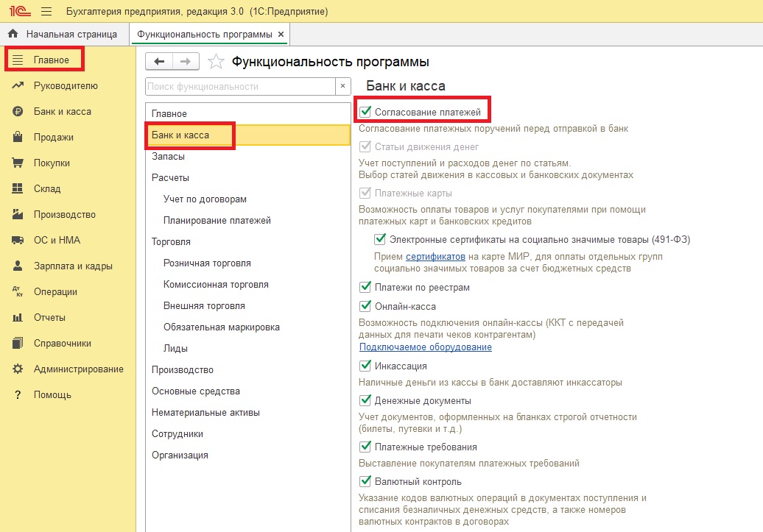Viewport: 763px width, 532px height.
Task: Select Планирование платежей item
Action: tap(247, 220)
